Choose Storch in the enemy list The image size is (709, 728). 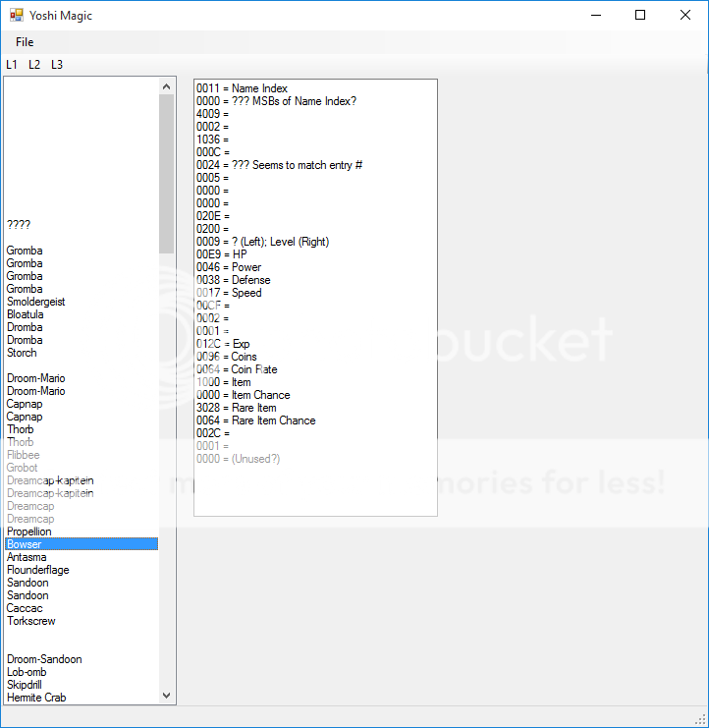point(22,353)
